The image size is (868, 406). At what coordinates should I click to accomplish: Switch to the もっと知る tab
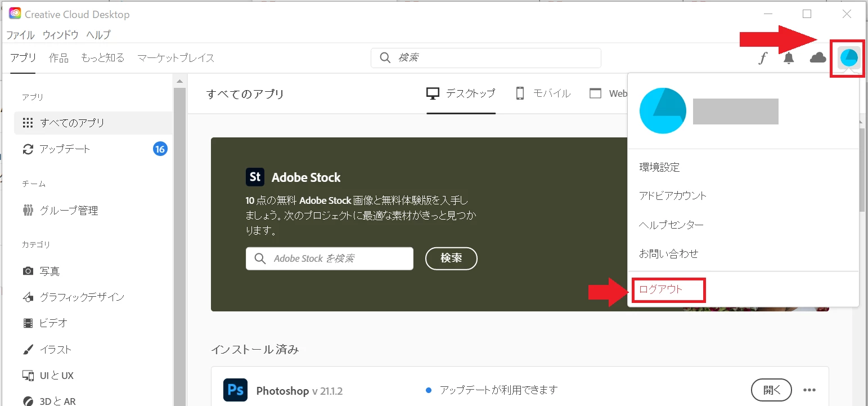pos(103,58)
